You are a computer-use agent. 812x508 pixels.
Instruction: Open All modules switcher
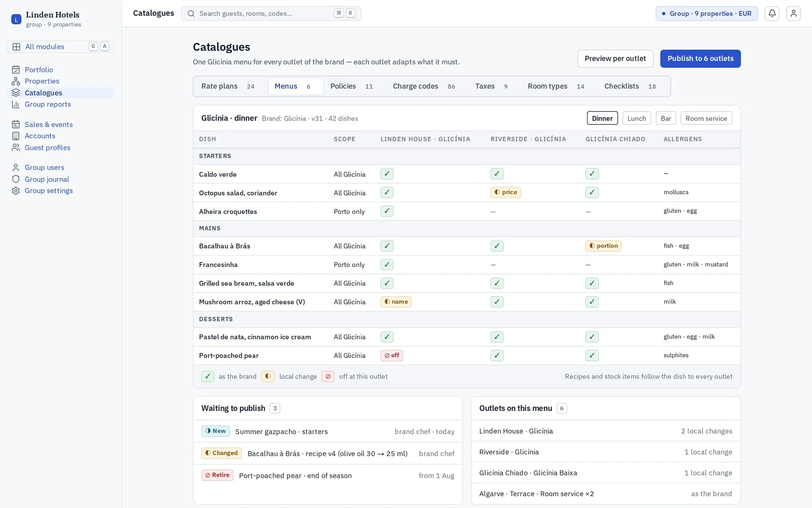coord(60,47)
